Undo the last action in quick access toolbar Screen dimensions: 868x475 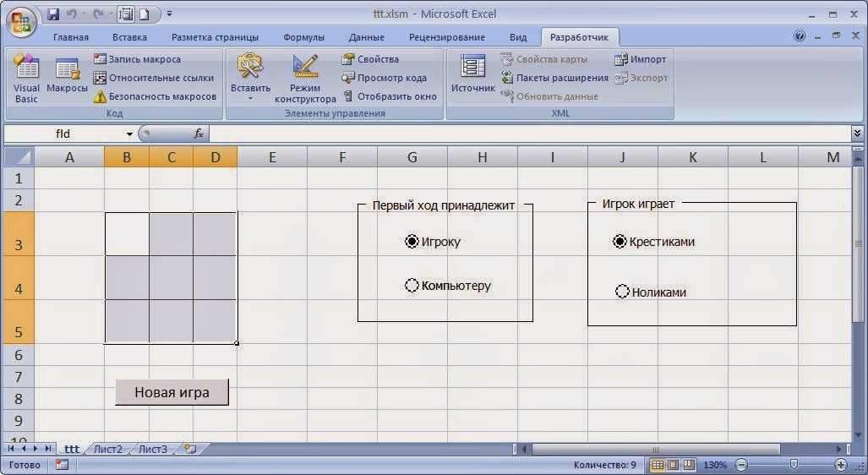(x=72, y=14)
